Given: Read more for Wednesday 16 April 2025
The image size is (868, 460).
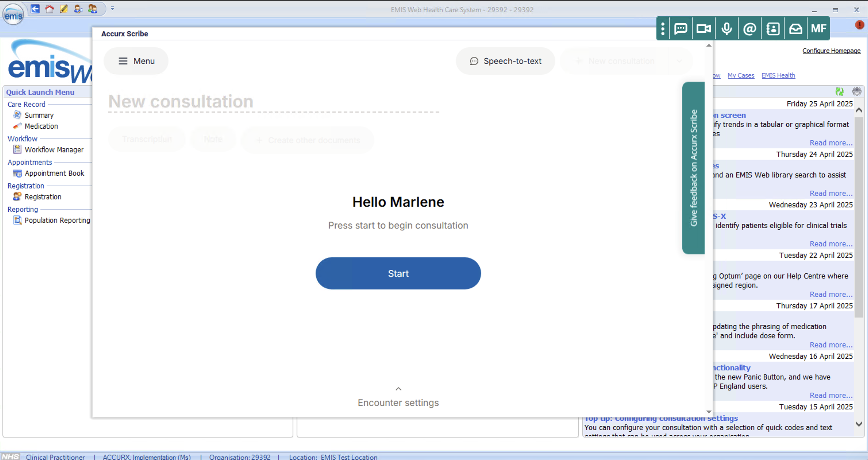Looking at the screenshot, I should [x=831, y=396].
